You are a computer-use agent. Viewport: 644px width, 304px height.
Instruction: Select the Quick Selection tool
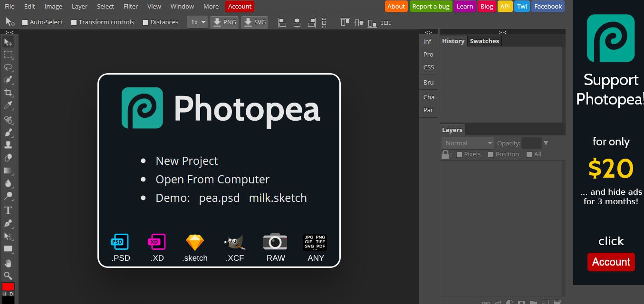click(x=8, y=80)
